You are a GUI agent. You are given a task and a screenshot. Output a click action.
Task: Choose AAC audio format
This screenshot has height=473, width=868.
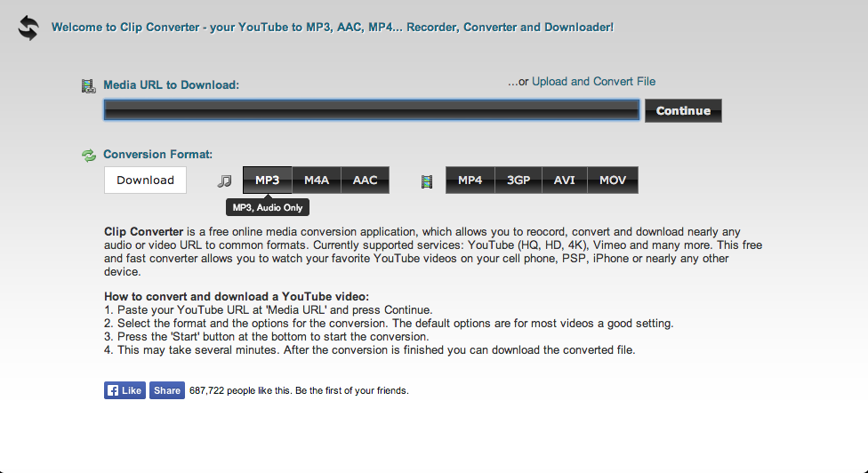tap(366, 180)
